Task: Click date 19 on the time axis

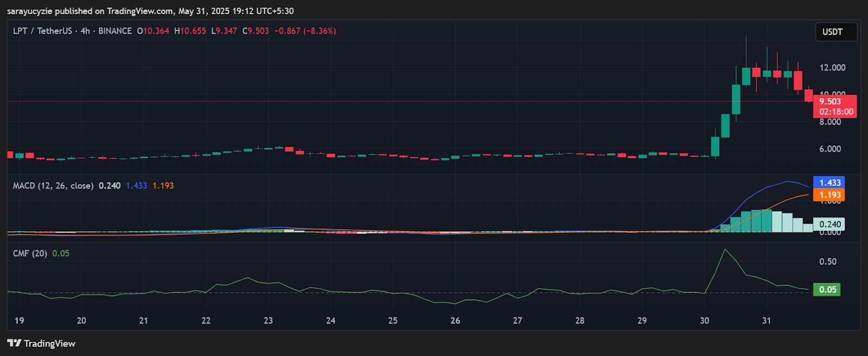Action: click(19, 320)
